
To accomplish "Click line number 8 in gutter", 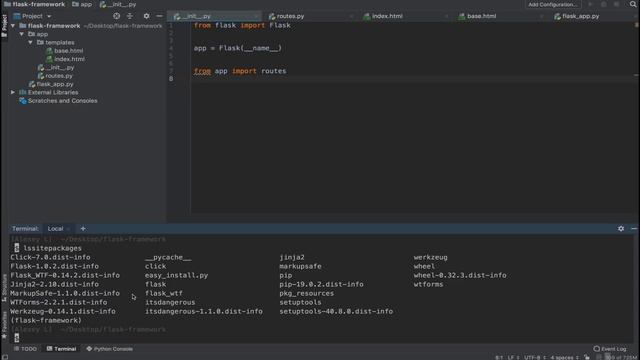I will (x=171, y=79).
